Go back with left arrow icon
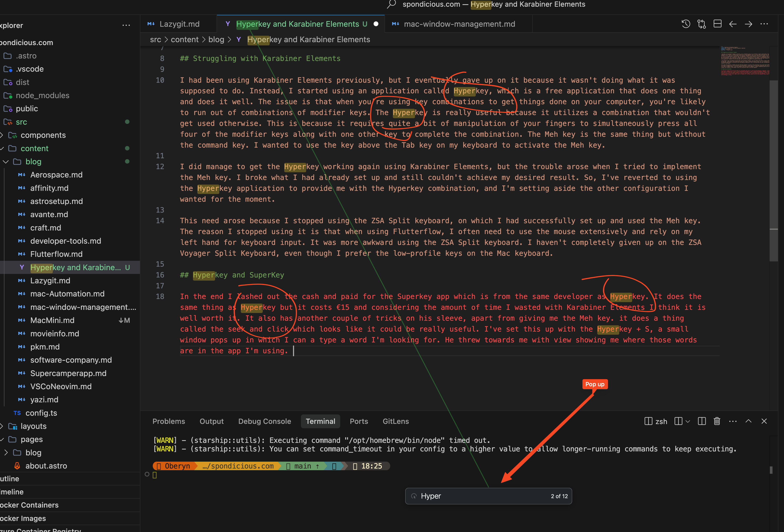 [733, 24]
